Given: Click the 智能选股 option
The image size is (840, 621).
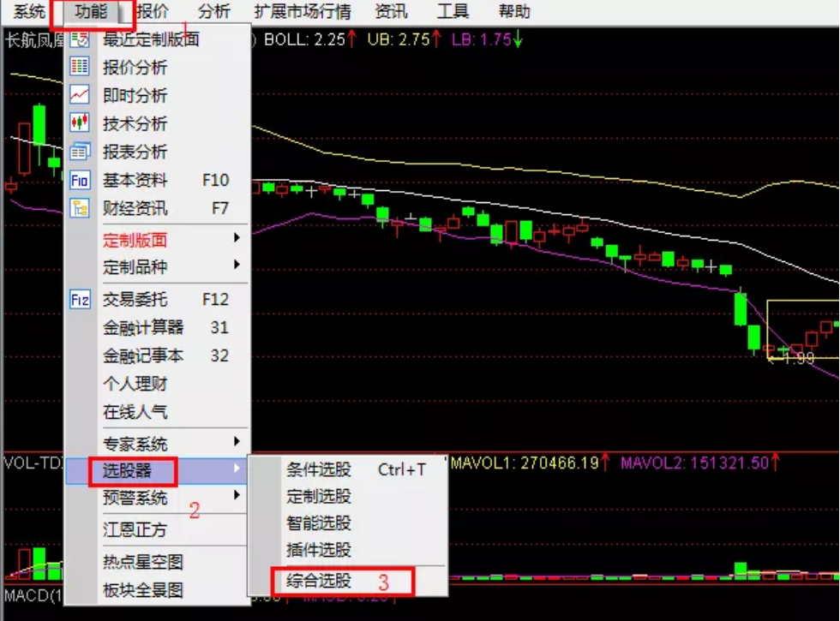Looking at the screenshot, I should (319, 523).
